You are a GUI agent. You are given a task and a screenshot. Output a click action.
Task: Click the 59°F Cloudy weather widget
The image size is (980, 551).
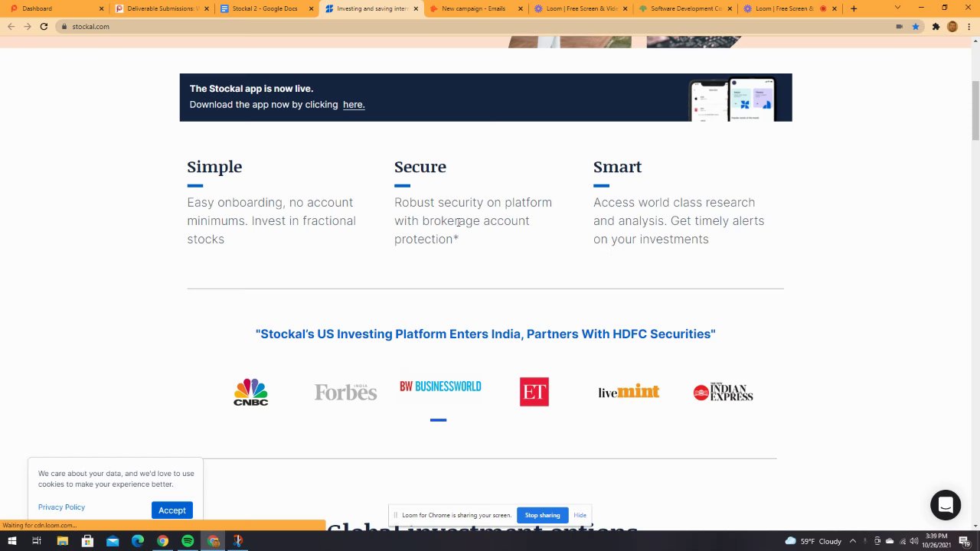[813, 541]
